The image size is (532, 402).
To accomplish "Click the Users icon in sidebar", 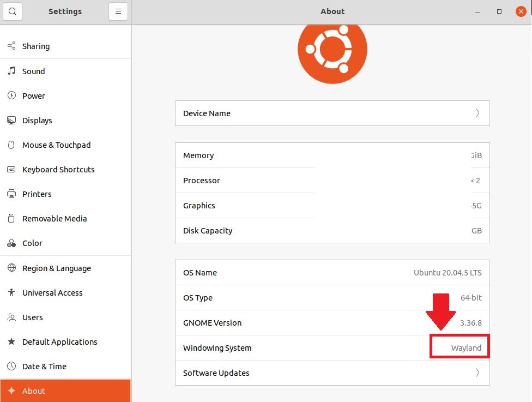I will point(11,317).
